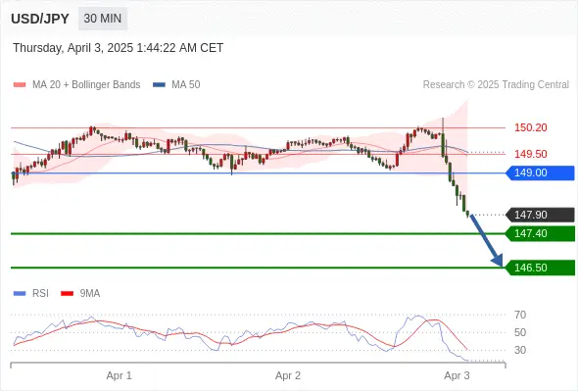Click the Apr 1 date axis label

[x=120, y=375]
